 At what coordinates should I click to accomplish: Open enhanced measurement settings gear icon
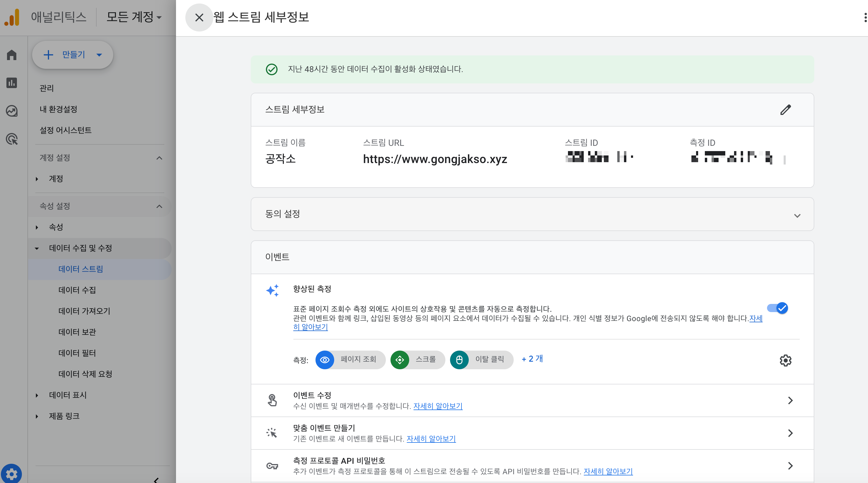[785, 360]
